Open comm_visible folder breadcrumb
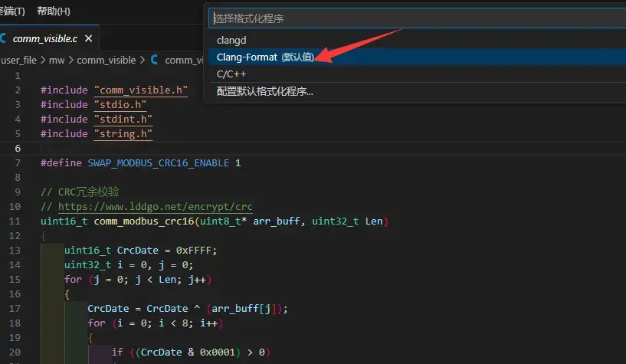The image size is (626, 364). pyautogui.click(x=107, y=61)
